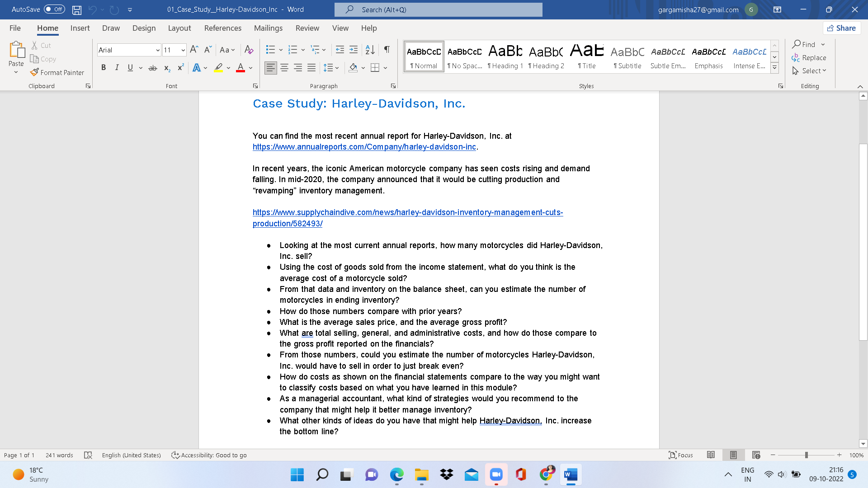Switch to Web Layout view
This screenshot has width=868, height=488.
pyautogui.click(x=756, y=455)
